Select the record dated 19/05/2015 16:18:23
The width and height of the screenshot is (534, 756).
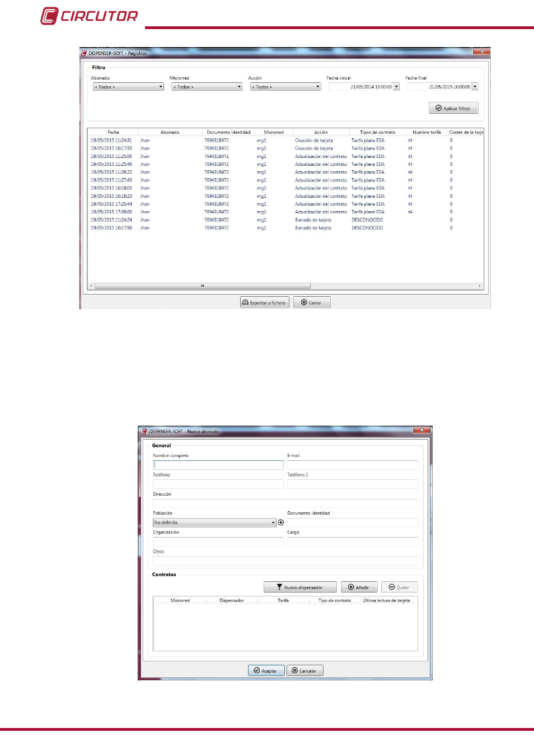tap(285, 196)
